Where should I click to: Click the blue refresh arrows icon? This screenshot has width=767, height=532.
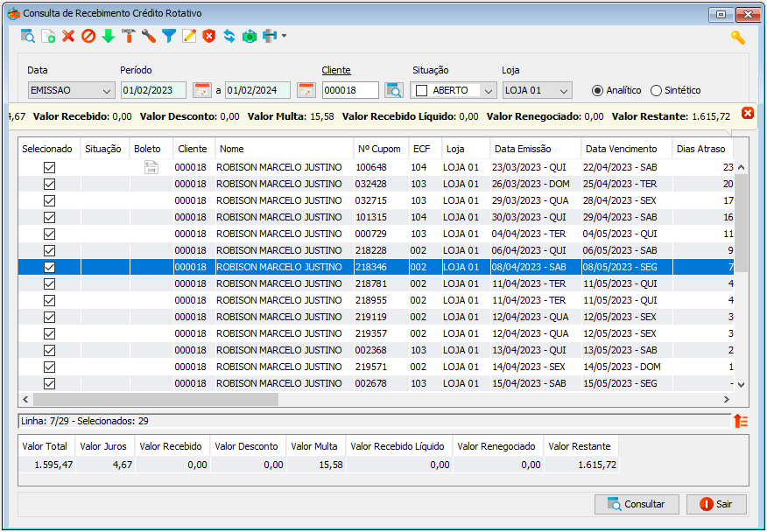(x=229, y=36)
